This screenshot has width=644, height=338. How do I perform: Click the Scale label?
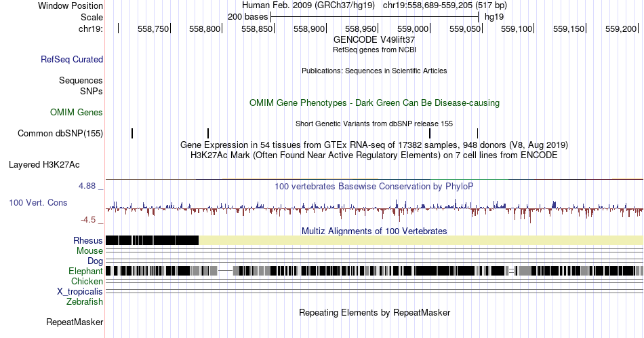click(x=92, y=17)
